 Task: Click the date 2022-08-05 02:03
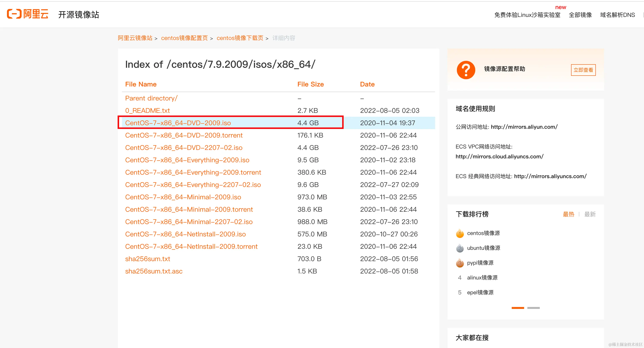[x=390, y=110]
